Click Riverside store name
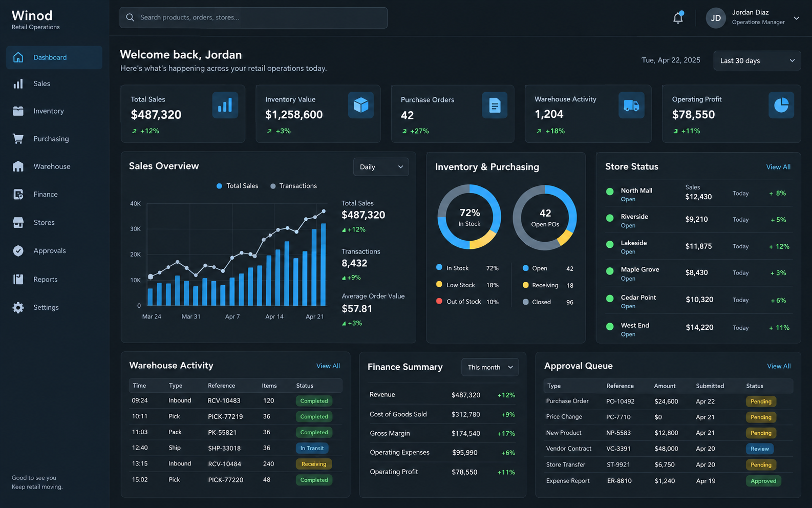812x508 pixels. [x=634, y=217]
